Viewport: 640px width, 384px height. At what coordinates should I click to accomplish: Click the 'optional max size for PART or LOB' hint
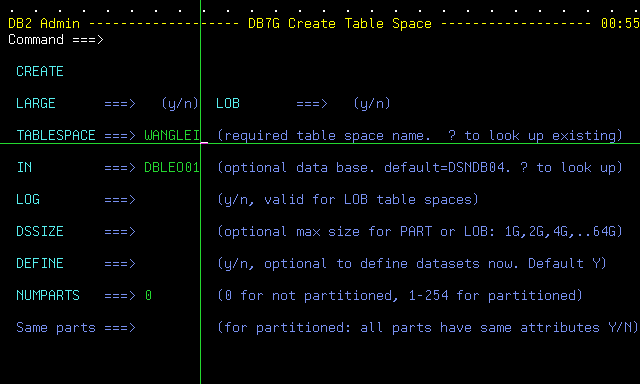click(420, 231)
